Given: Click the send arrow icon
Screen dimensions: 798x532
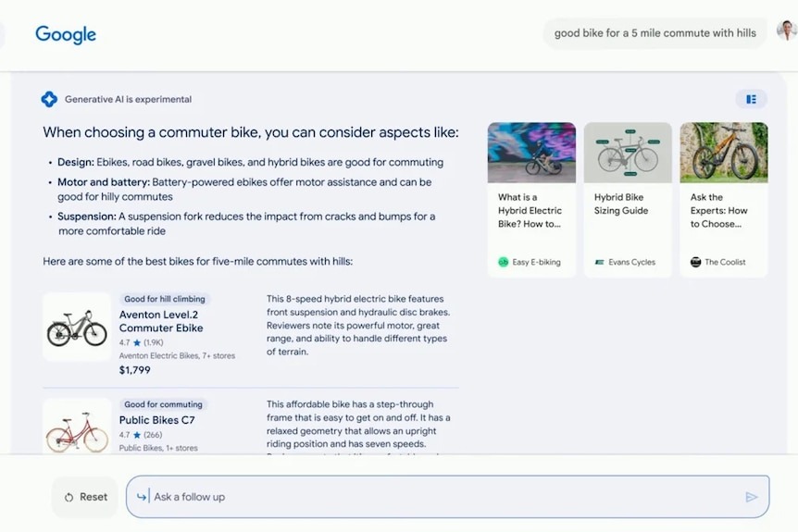Looking at the screenshot, I should coord(751,497).
